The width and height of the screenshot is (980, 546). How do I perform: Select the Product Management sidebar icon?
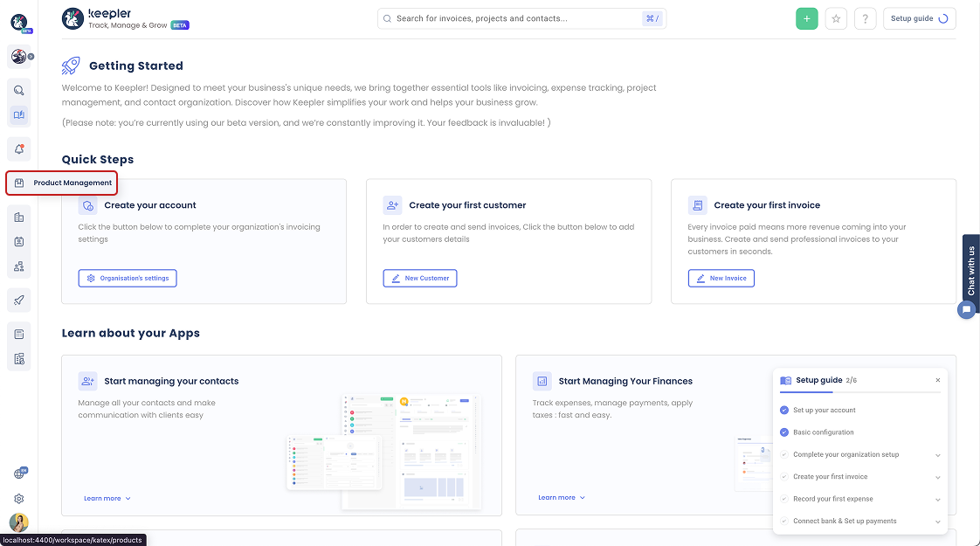point(19,183)
